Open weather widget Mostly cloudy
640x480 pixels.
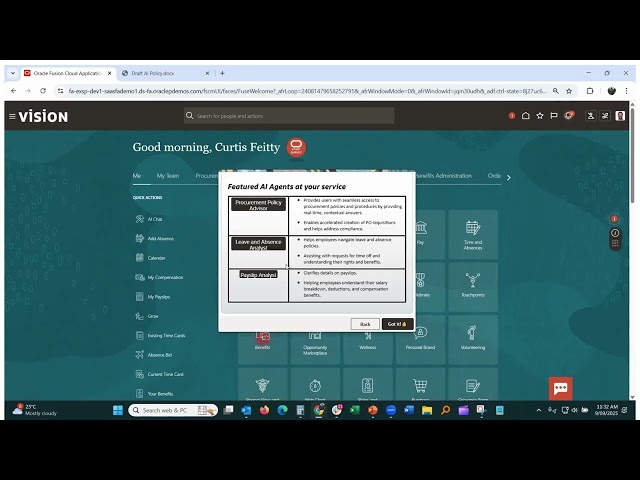[34, 410]
